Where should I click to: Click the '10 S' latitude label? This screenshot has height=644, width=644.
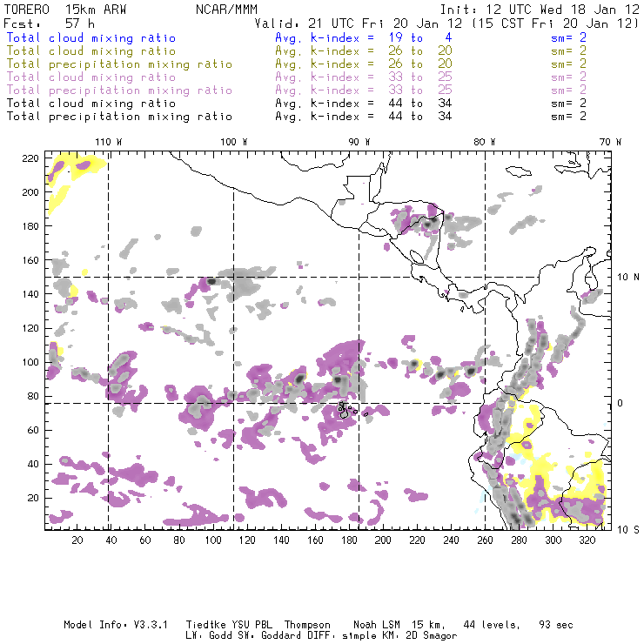(x=628, y=530)
